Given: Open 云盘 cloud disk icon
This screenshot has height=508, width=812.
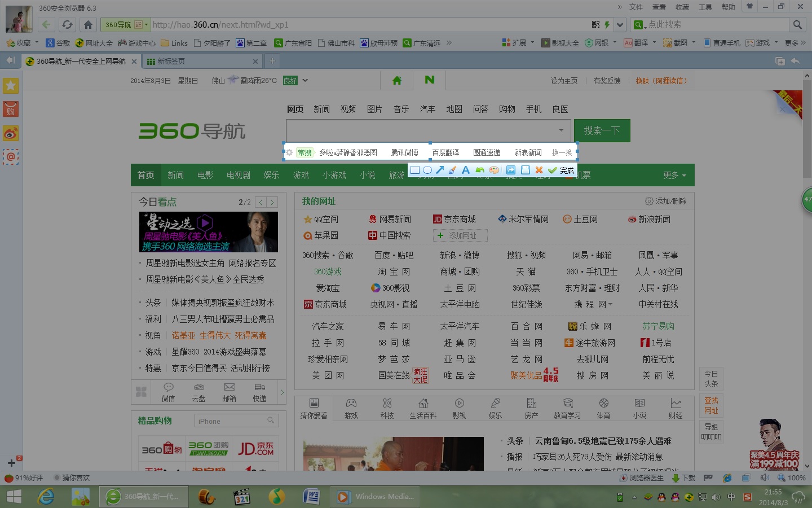Looking at the screenshot, I should (x=198, y=392).
